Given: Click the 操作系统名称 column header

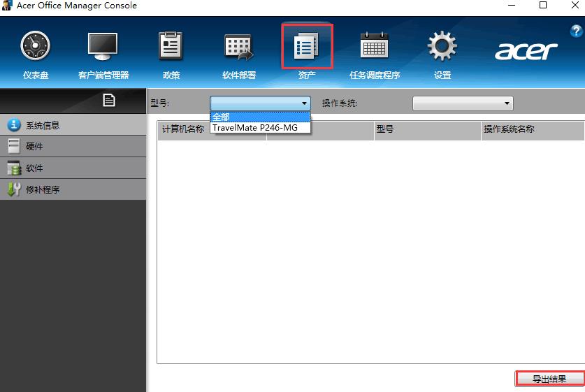Looking at the screenshot, I should coord(533,129).
